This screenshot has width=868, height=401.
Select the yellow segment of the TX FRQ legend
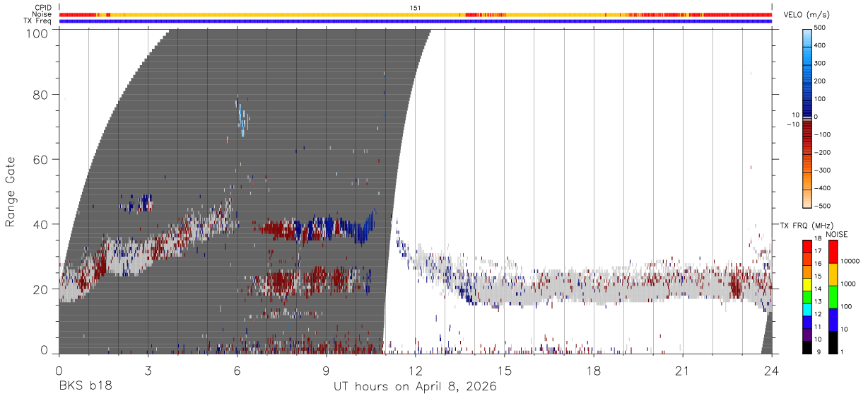[x=807, y=284]
